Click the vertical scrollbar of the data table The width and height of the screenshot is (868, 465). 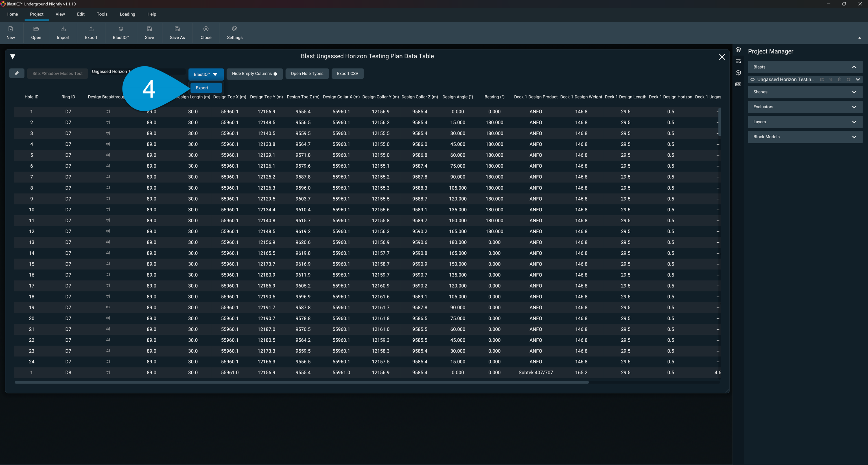(x=720, y=122)
